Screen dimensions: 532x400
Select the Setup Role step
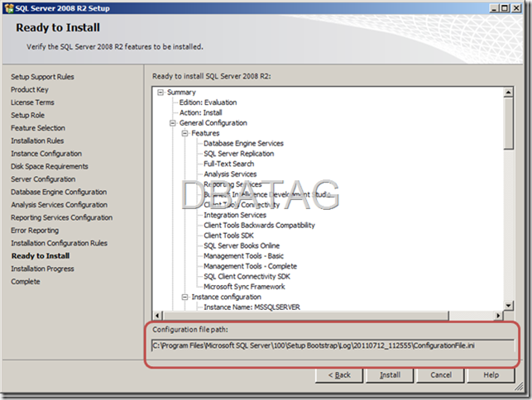[27, 115]
